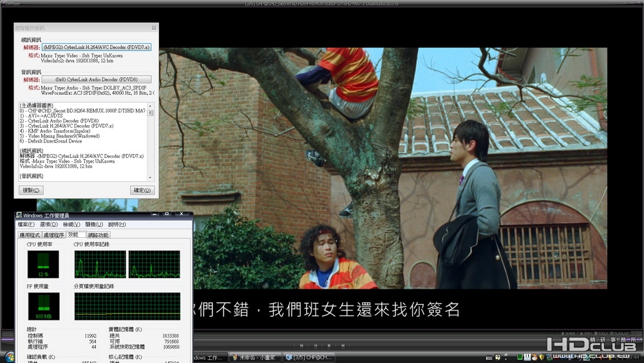Image resolution: width=644 pixels, height=363 pixels.
Task: Click the SHADE control in player
Action: [x=569, y=333]
